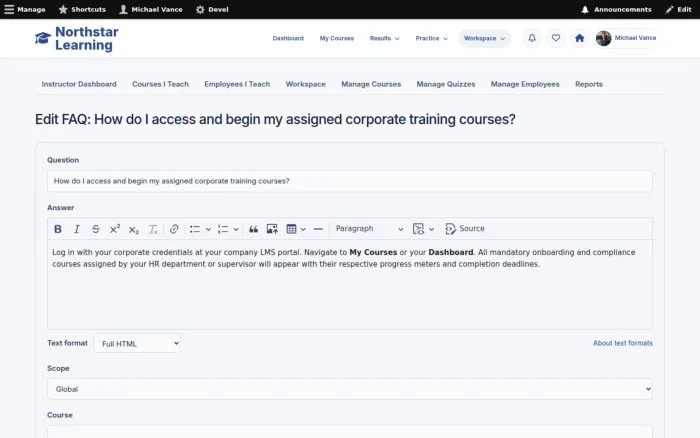Open the Manage Employees tab
700x438 pixels.
[x=525, y=84]
